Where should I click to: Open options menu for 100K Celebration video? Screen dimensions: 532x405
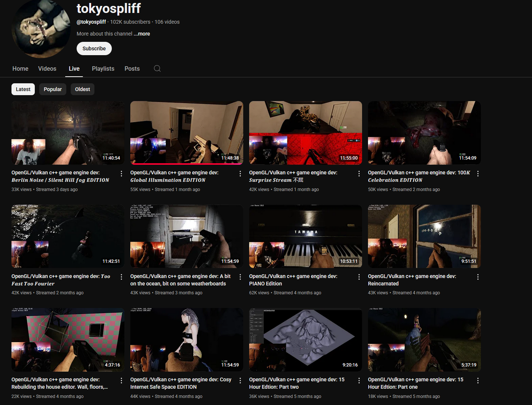click(478, 174)
